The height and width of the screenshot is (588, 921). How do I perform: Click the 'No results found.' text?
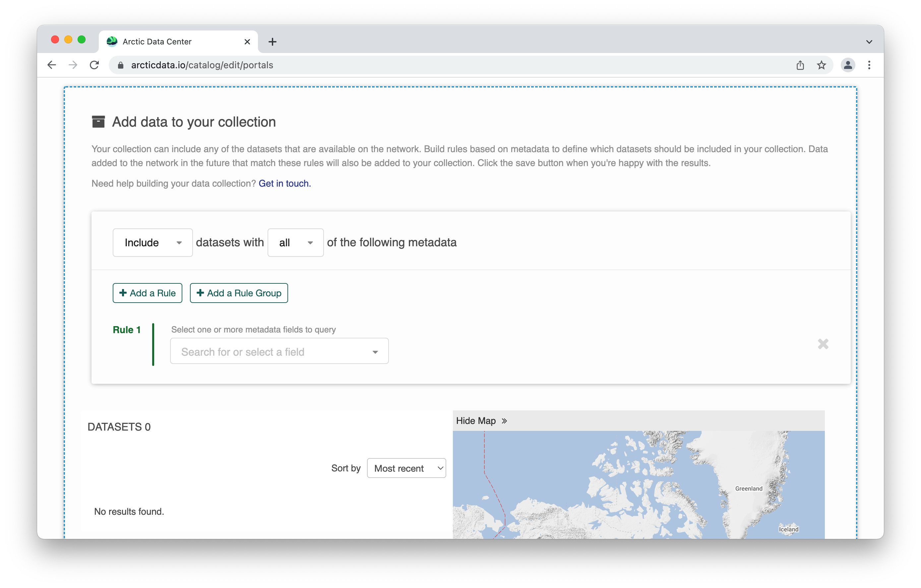129,511
